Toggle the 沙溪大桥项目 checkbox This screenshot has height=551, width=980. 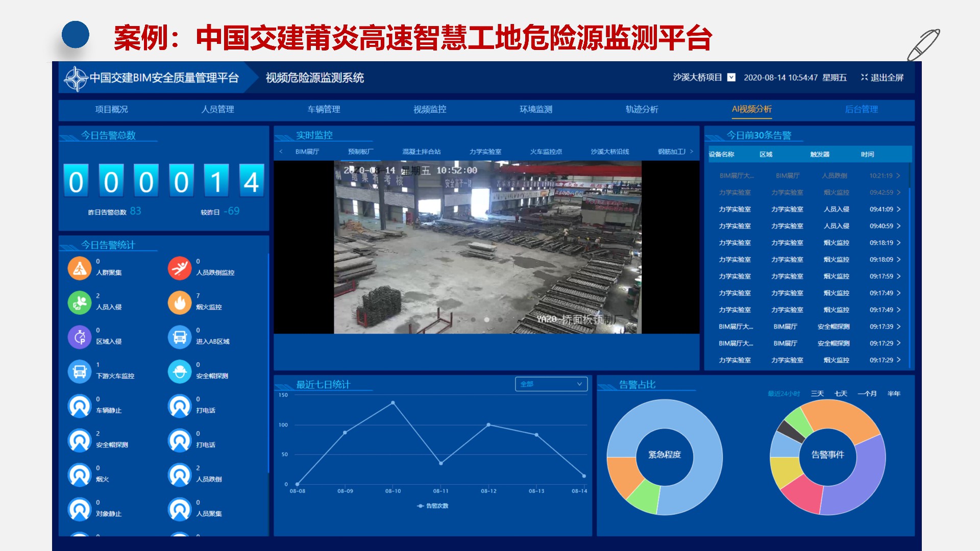pos(731,78)
